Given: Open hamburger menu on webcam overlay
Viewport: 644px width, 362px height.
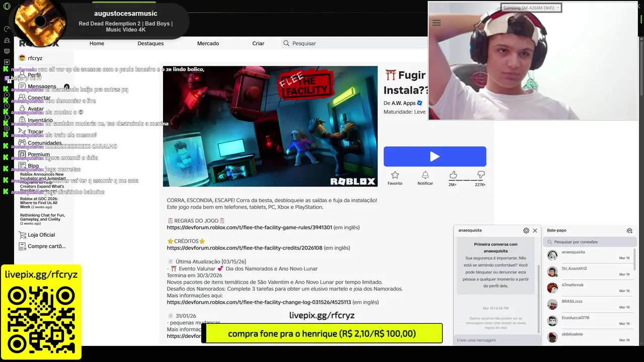Looking at the screenshot, I should click(x=437, y=23).
